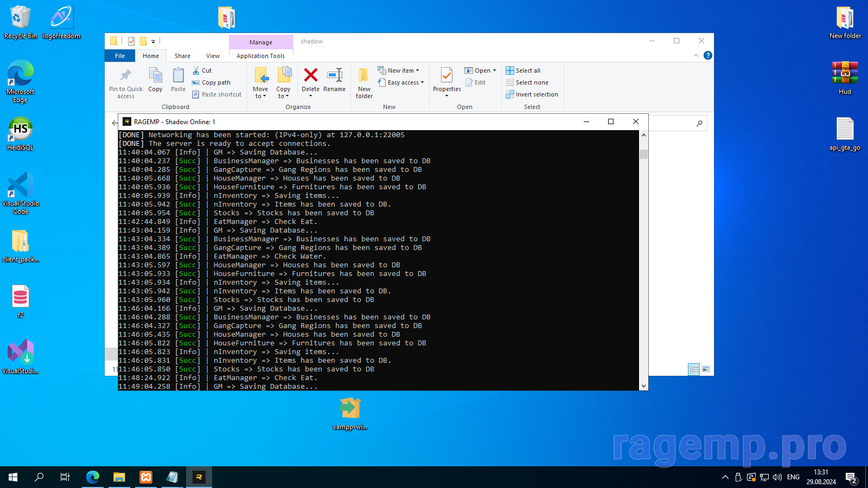Switch to the View ribbon tab

click(x=213, y=56)
